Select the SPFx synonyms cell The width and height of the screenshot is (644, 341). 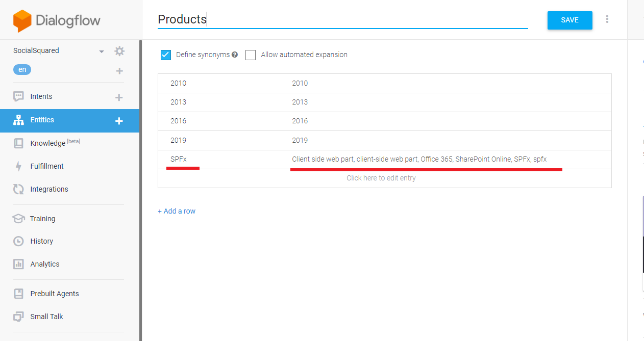tap(419, 159)
